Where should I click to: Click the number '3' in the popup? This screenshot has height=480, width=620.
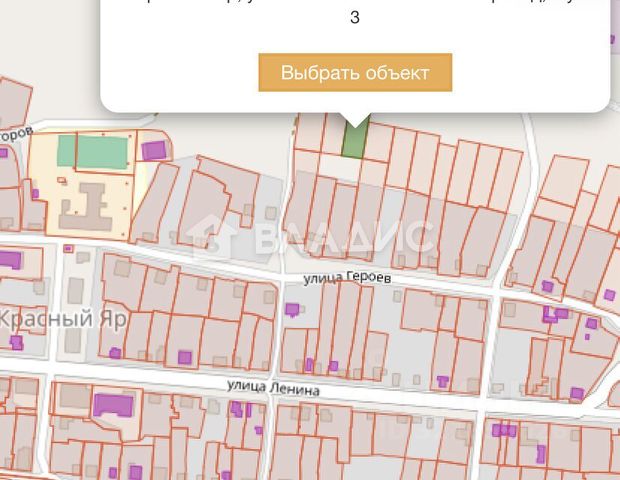(355, 17)
